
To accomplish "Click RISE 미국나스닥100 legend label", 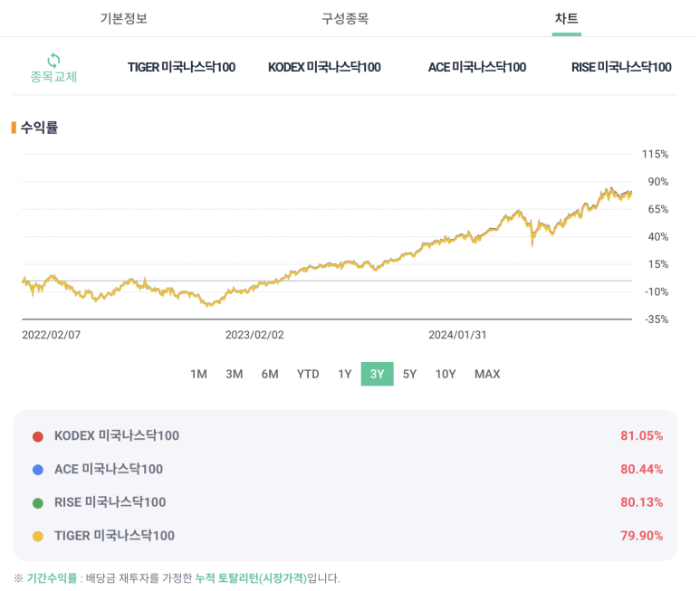I will (x=110, y=502).
